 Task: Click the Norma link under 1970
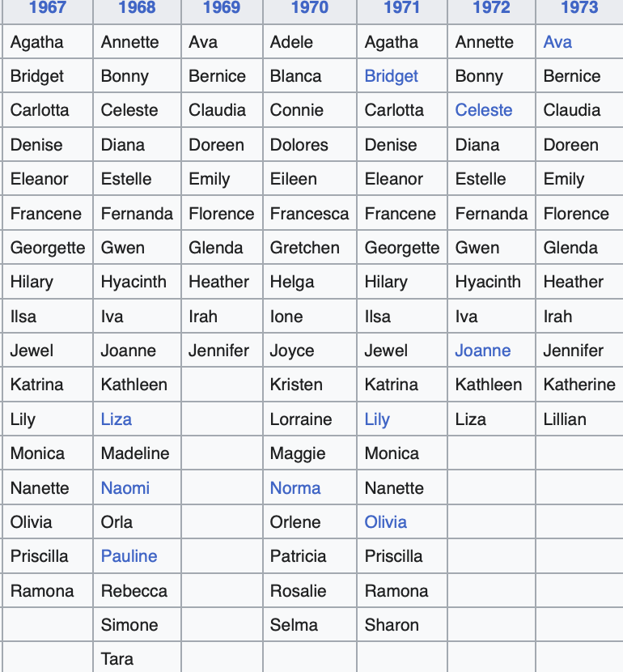click(295, 487)
